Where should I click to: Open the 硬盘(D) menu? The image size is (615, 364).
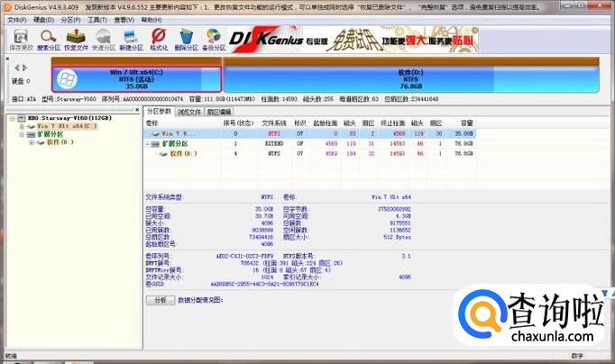[x=43, y=20]
